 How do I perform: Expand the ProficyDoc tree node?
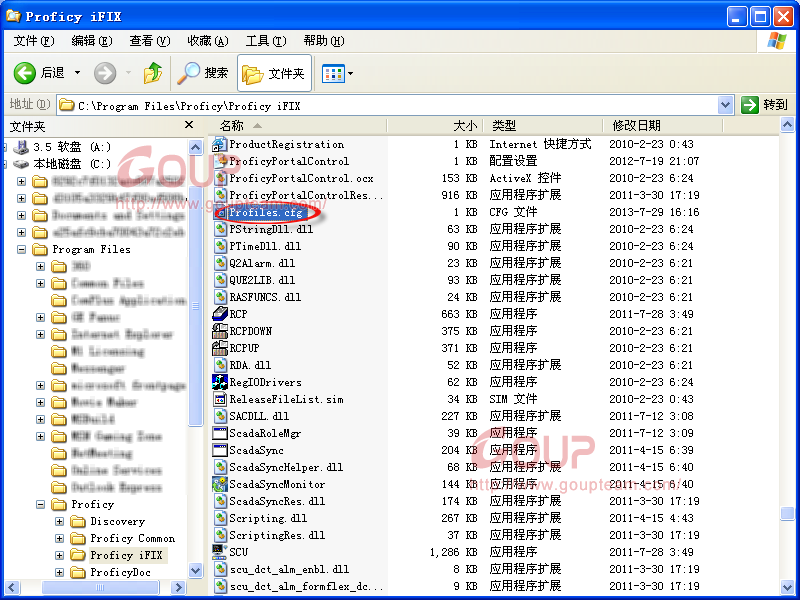[59, 572]
